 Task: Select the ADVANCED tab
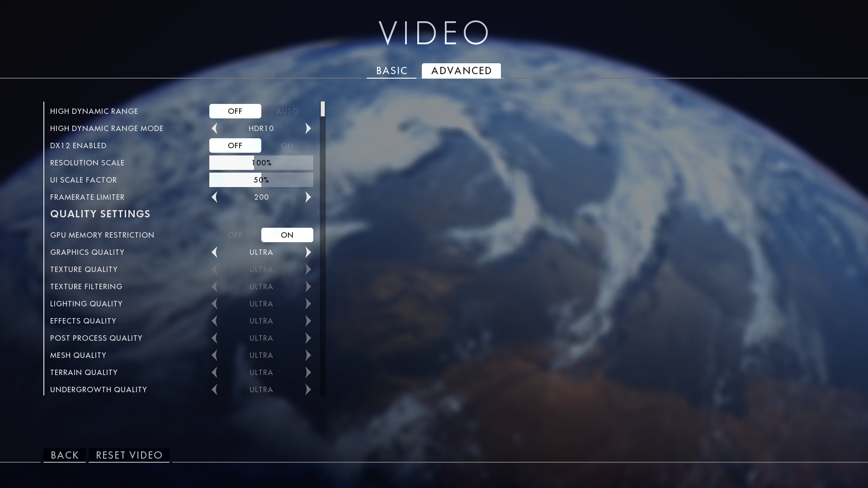[x=462, y=71]
